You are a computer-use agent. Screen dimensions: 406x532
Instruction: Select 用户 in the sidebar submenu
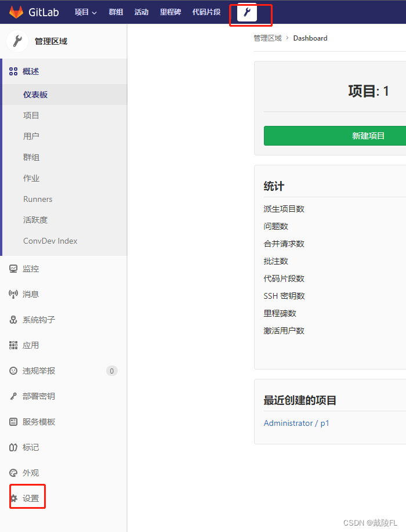[31, 136]
